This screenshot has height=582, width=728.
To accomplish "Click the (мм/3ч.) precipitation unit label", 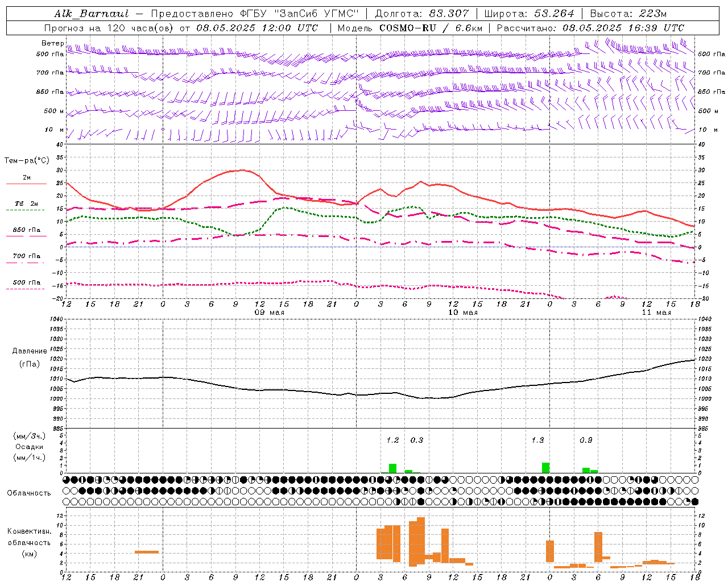I will [x=29, y=436].
